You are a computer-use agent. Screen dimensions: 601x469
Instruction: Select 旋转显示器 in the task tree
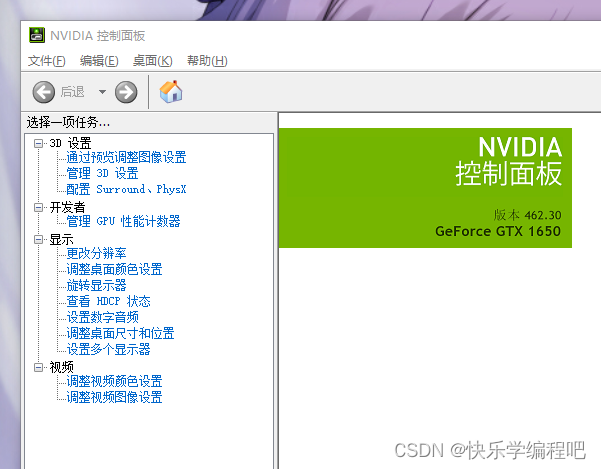pos(96,285)
